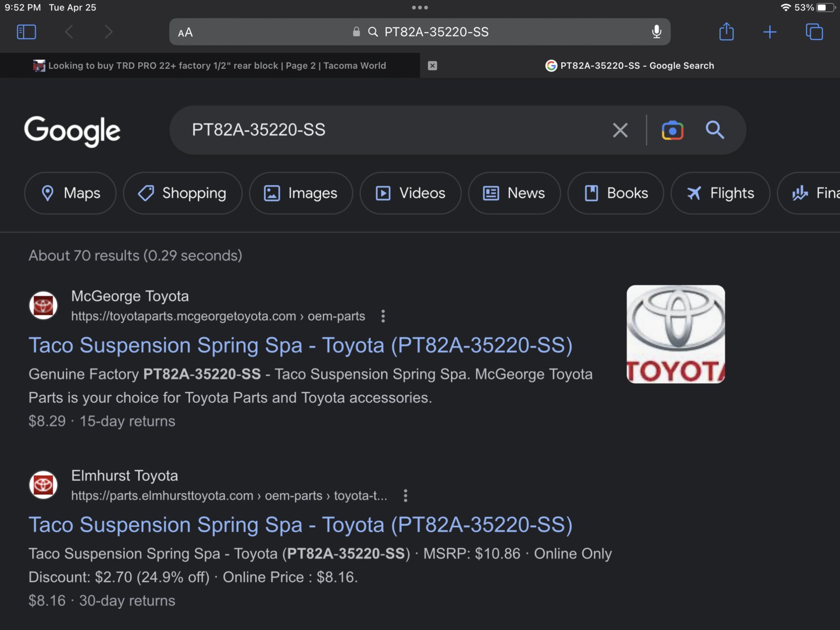Click the parts.elmhursttoyota.com URL

coord(229,496)
